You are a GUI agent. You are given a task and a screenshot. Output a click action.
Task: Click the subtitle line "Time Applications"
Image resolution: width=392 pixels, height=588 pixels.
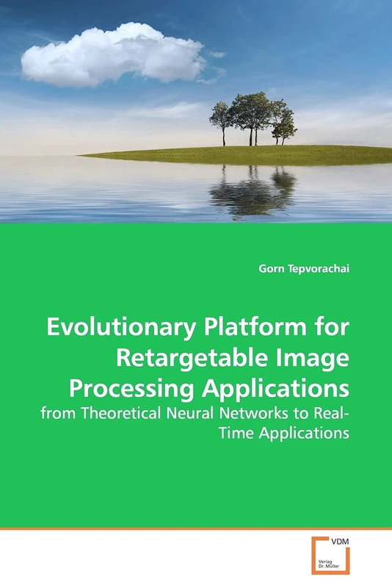(284, 433)
